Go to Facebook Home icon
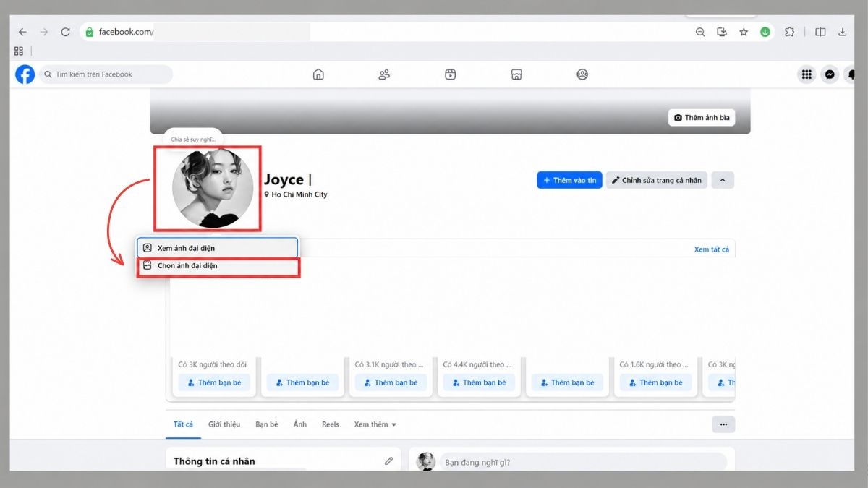 click(x=318, y=74)
